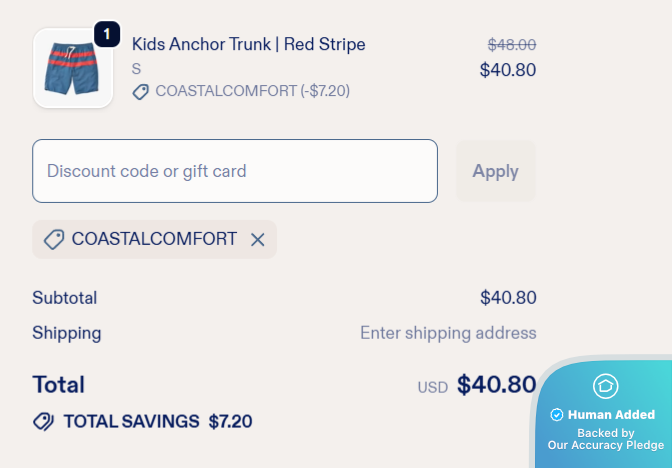Click the bold $40.80 total amount
This screenshot has width=672, height=468.
(x=496, y=385)
